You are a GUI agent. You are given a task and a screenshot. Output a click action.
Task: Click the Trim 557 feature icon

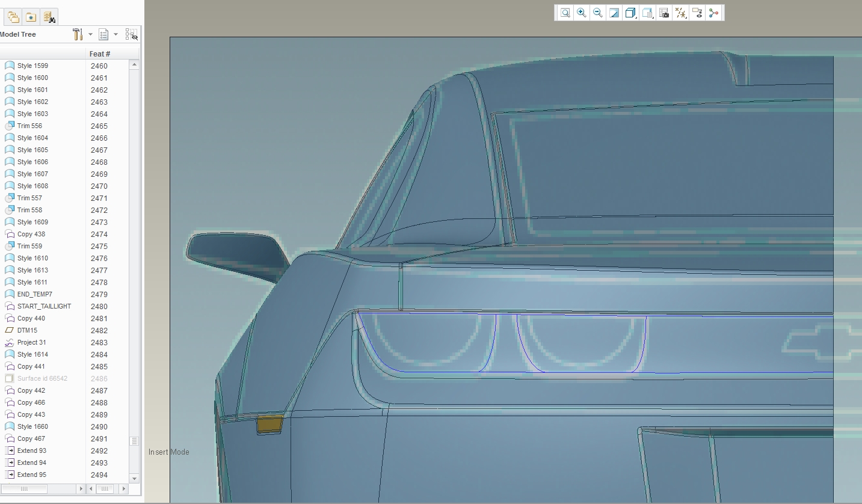point(10,198)
